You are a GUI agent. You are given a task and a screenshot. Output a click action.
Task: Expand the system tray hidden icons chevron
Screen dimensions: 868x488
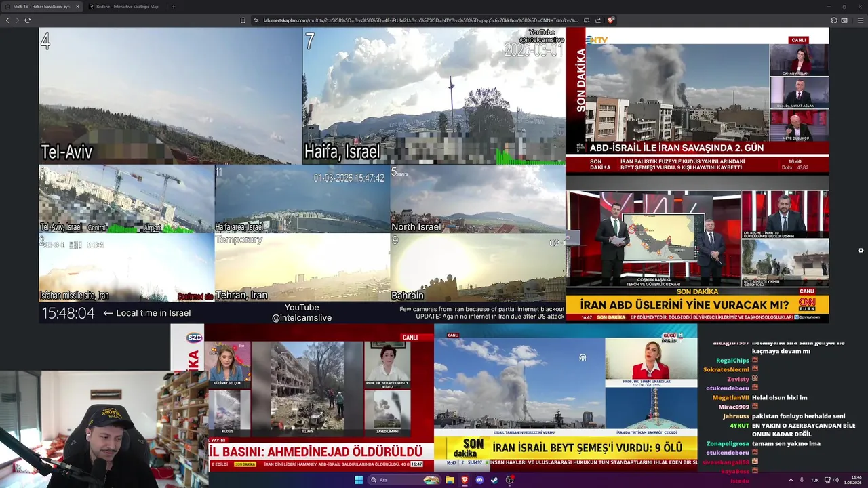(791, 480)
